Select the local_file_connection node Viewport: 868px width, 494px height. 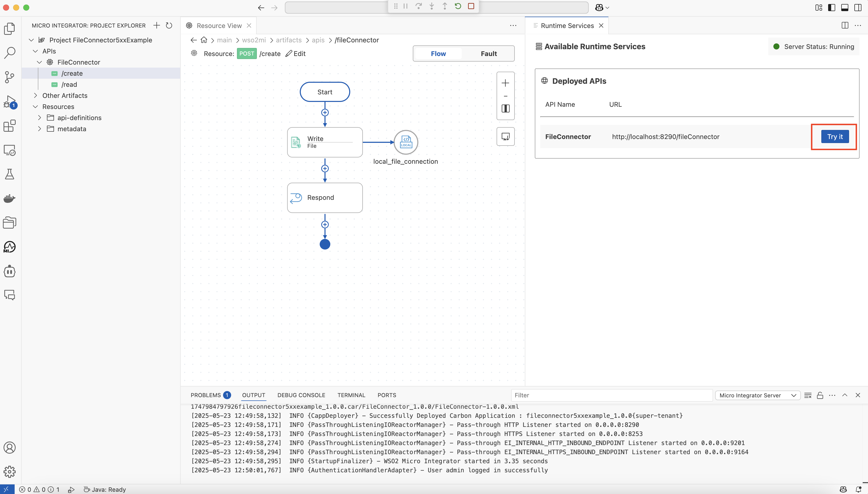click(x=406, y=142)
